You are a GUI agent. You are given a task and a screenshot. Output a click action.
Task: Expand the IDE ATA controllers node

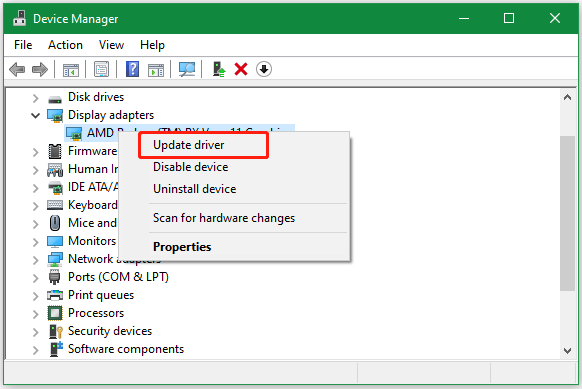click(x=35, y=188)
